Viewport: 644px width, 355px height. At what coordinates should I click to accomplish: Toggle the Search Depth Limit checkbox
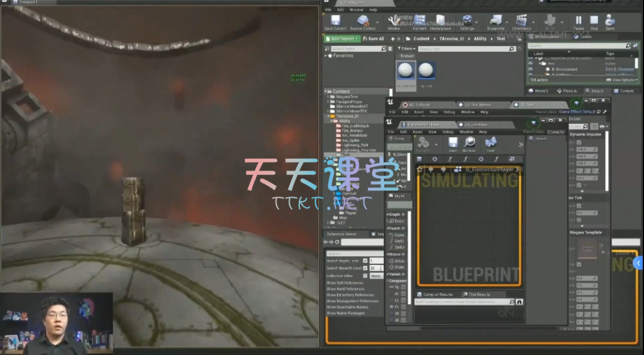(366, 261)
